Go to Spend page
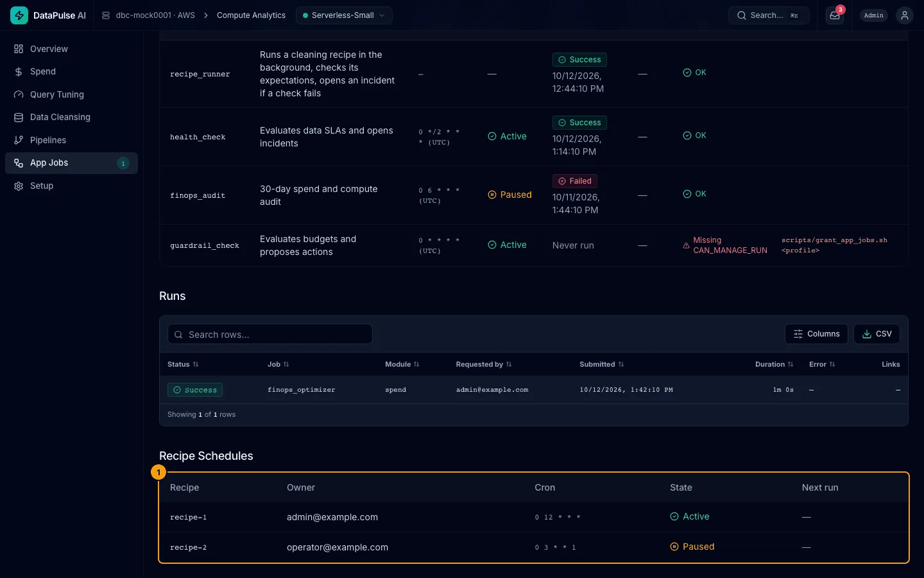The height and width of the screenshot is (578, 924). [71, 72]
